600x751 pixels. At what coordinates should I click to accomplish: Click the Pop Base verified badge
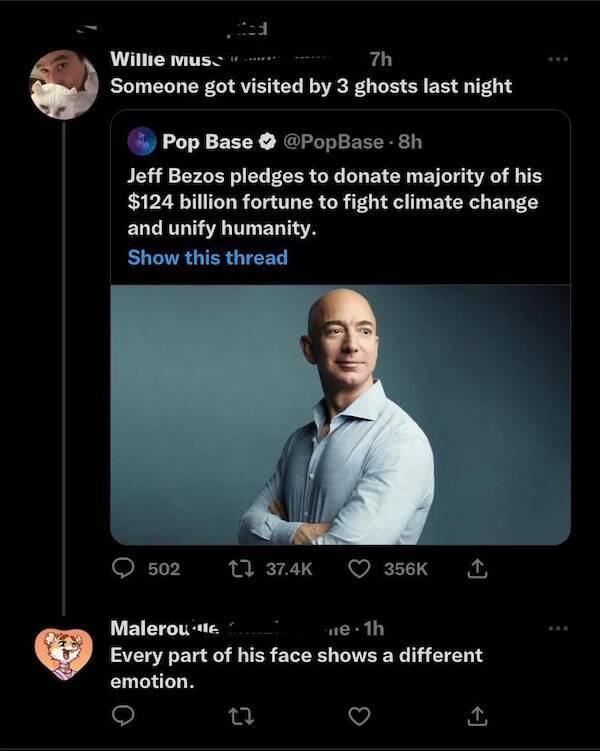pyautogui.click(x=265, y=141)
